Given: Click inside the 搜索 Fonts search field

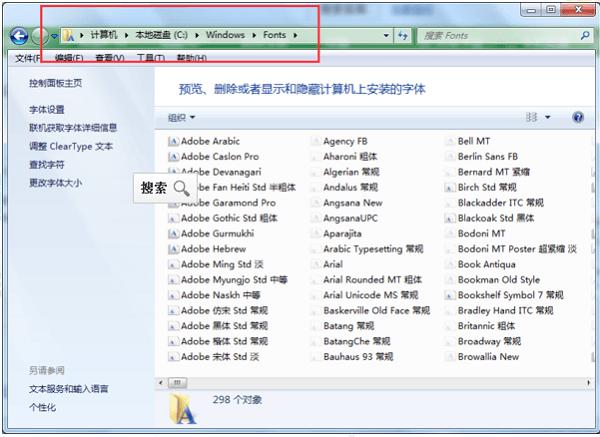Looking at the screenshot, I should coord(499,36).
